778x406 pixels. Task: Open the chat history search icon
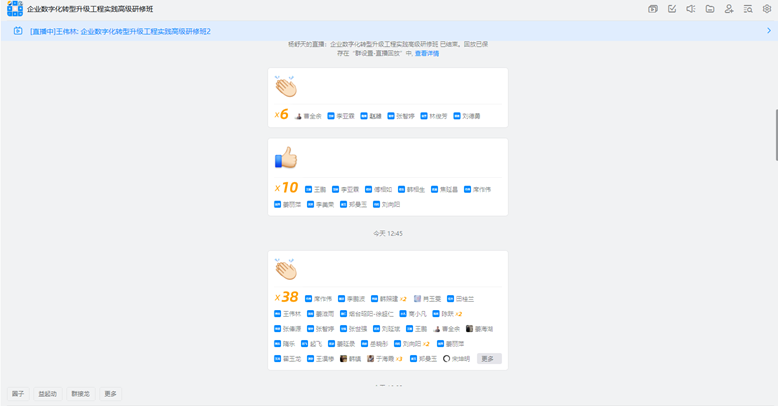click(748, 9)
